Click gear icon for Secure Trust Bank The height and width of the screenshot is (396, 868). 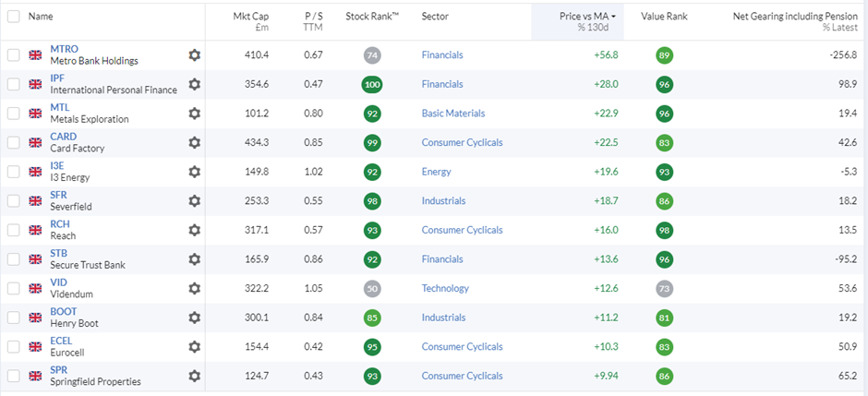coord(194,258)
